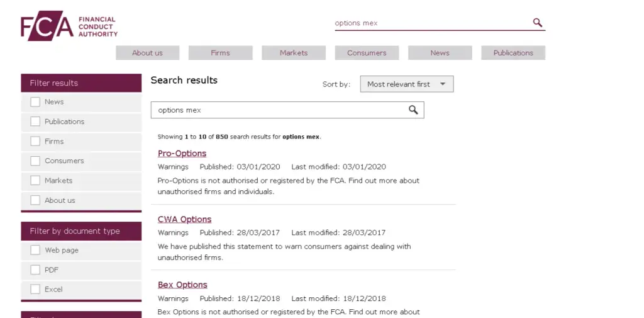Click the Warnings tag under Pro-Options
The height and width of the screenshot is (318, 644).
[x=173, y=167]
